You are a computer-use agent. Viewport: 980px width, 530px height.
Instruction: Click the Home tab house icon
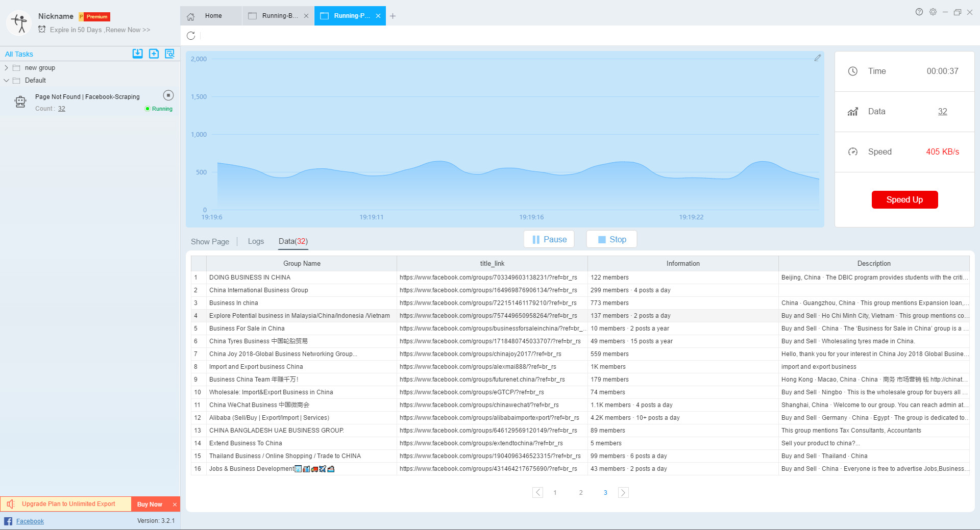[190, 16]
